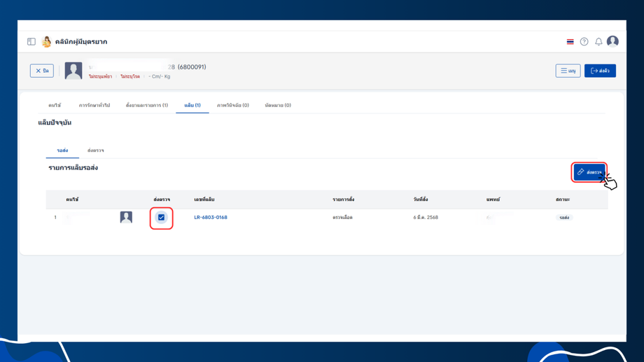
Task: Open notifications bell icon
Action: pyautogui.click(x=598, y=41)
